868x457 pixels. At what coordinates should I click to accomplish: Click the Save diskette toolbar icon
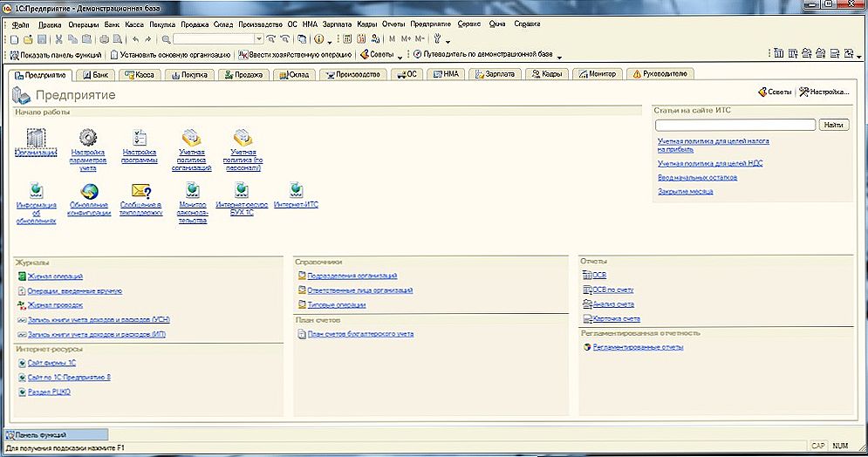[x=42, y=39]
